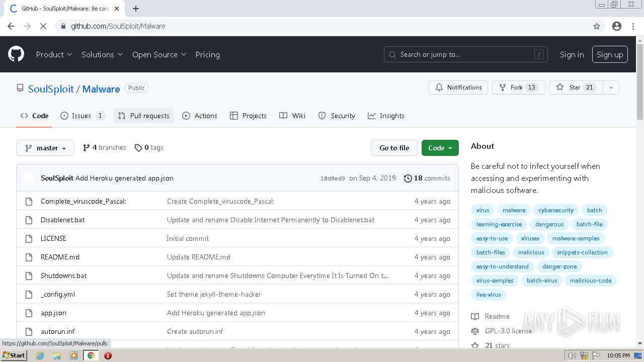Click file icon beside Shutdowns.bat
The image size is (644, 362).
(x=29, y=276)
